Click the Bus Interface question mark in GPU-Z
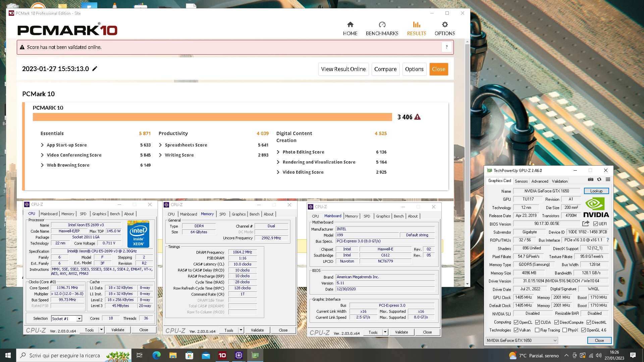 coord(608,240)
